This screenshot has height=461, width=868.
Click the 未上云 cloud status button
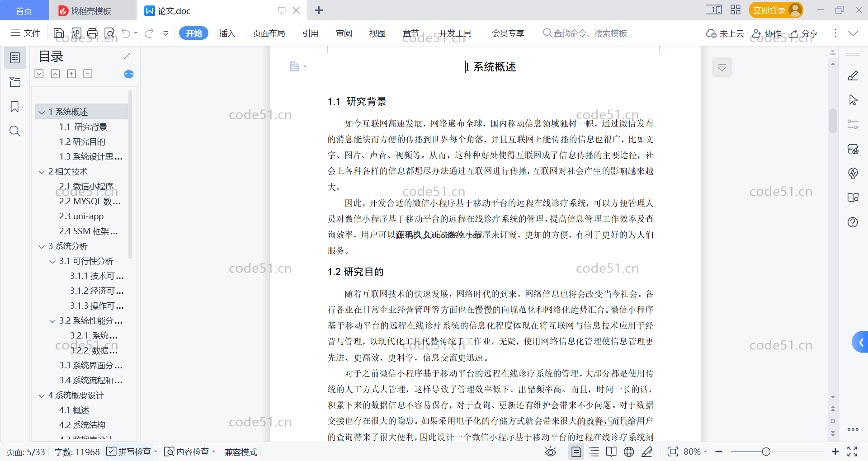coord(725,33)
